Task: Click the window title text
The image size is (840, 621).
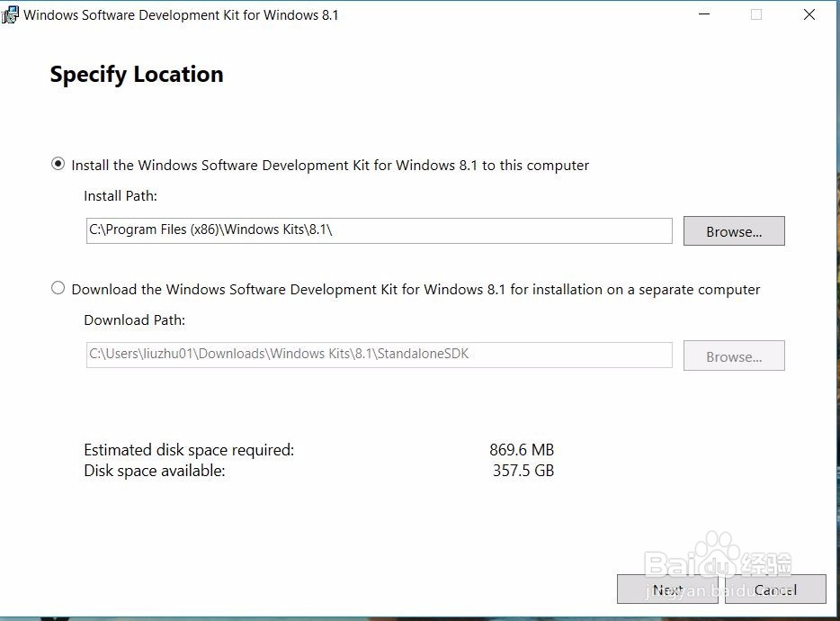Action: (181, 15)
